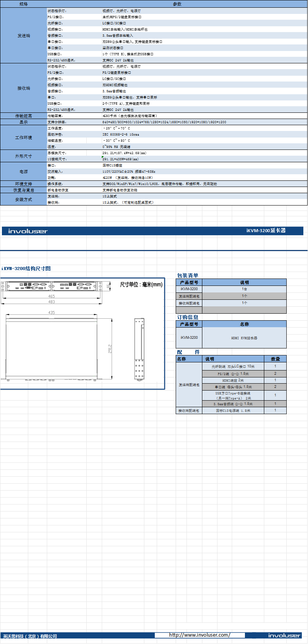Open the http://www.involuser.com/ link
Viewport: 308px width, 644px height.
pos(200,635)
